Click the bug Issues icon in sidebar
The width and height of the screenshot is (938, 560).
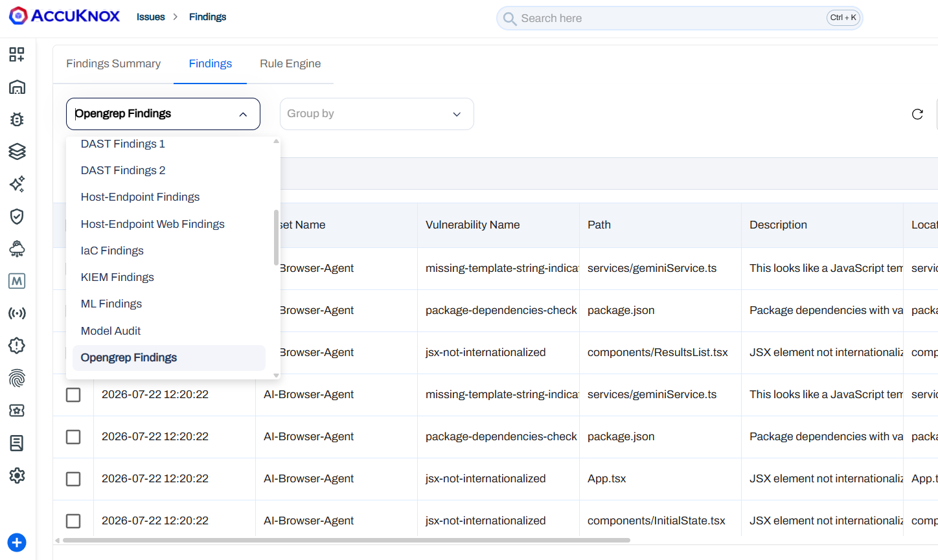[x=17, y=119]
